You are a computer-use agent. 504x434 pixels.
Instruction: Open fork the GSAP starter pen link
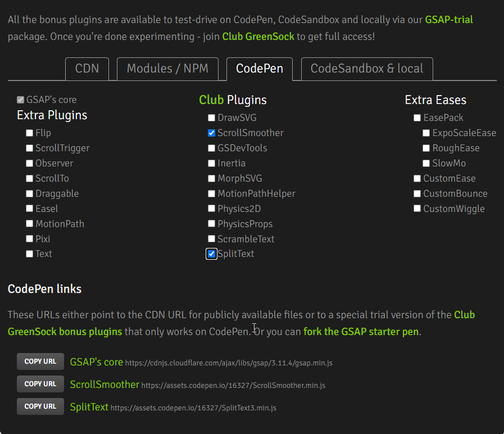(x=361, y=332)
